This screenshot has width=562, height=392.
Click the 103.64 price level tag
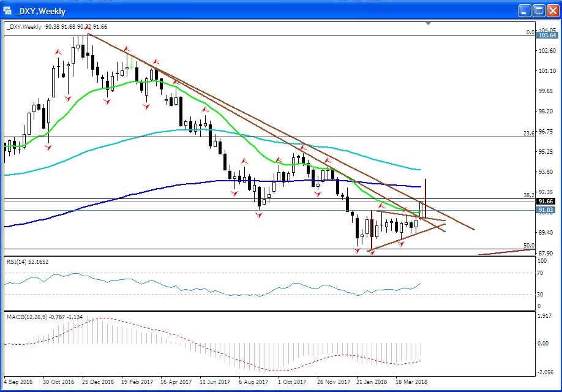546,36
